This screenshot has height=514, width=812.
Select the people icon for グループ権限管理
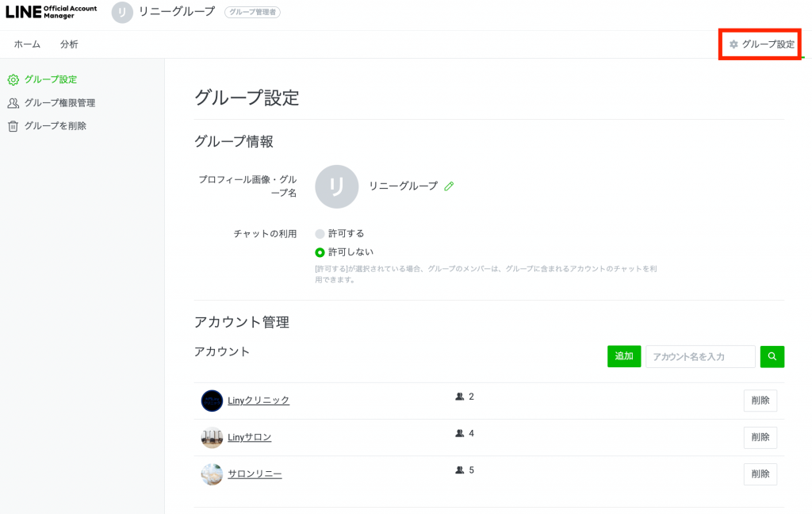click(x=13, y=102)
